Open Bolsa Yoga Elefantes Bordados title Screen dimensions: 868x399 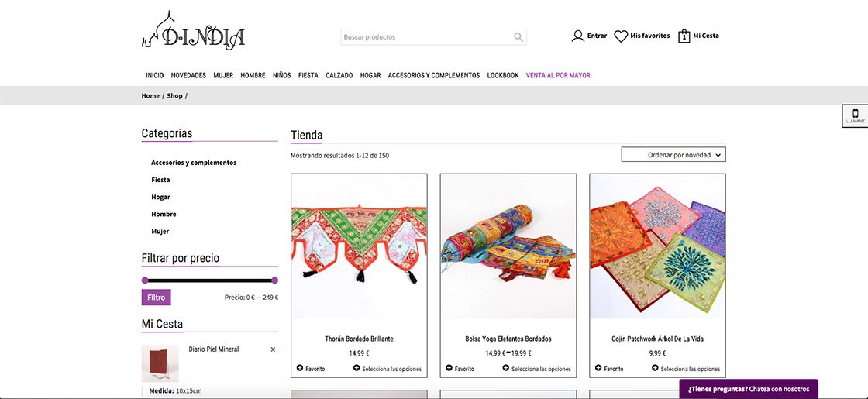click(508, 339)
